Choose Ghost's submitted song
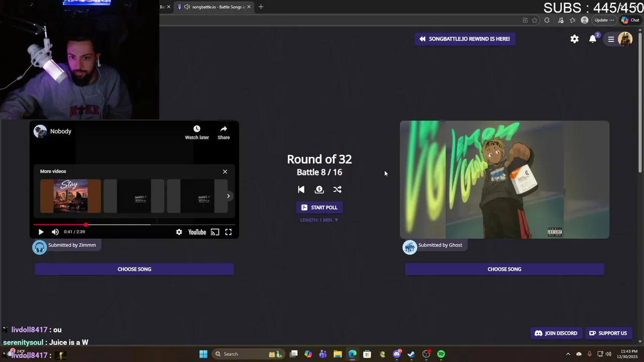 [x=504, y=269]
